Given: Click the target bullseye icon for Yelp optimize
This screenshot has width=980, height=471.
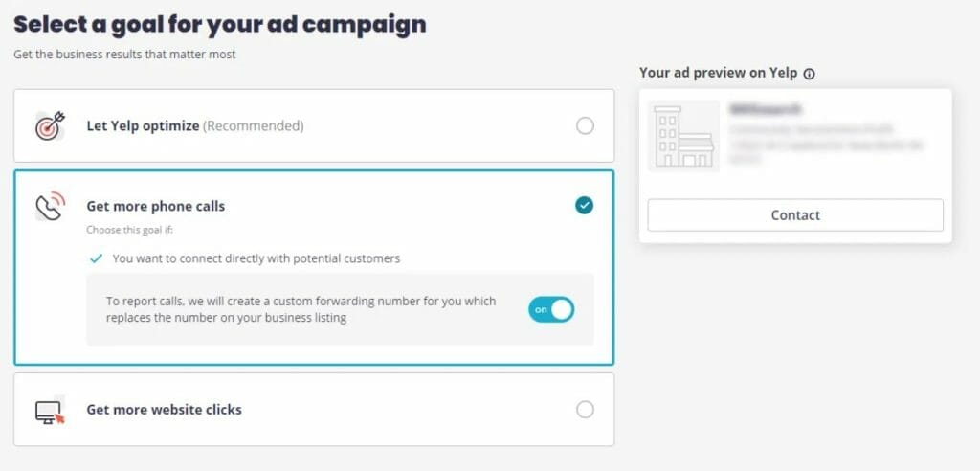Looking at the screenshot, I should [50, 125].
